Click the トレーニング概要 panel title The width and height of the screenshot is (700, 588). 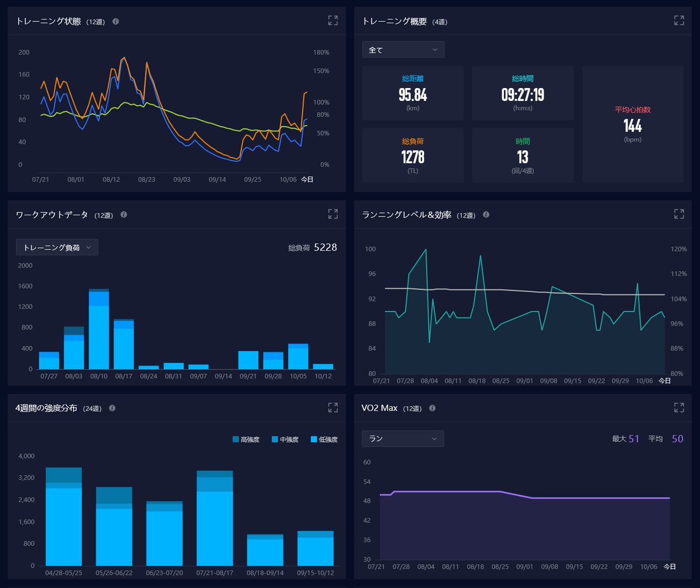tap(395, 22)
